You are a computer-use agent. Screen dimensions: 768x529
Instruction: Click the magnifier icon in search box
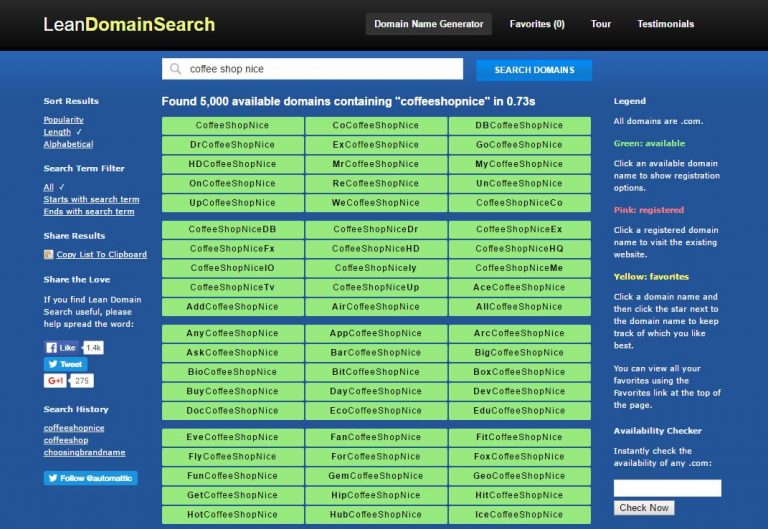coord(175,69)
